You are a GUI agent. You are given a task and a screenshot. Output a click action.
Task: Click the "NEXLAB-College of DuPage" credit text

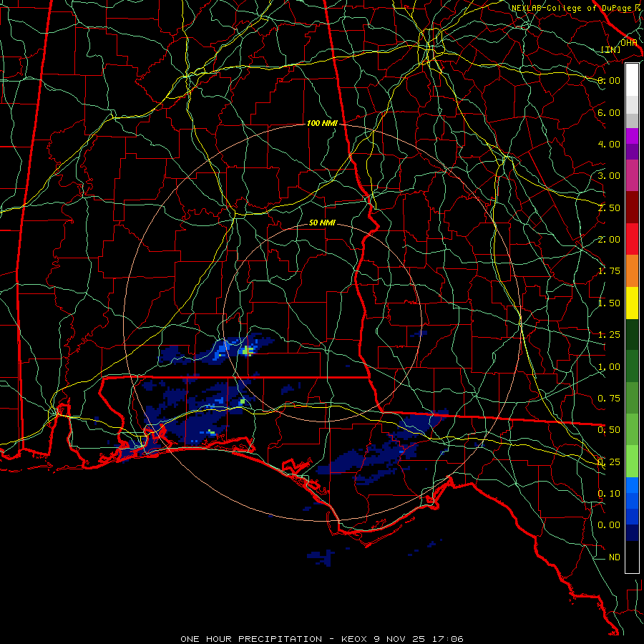point(569,8)
